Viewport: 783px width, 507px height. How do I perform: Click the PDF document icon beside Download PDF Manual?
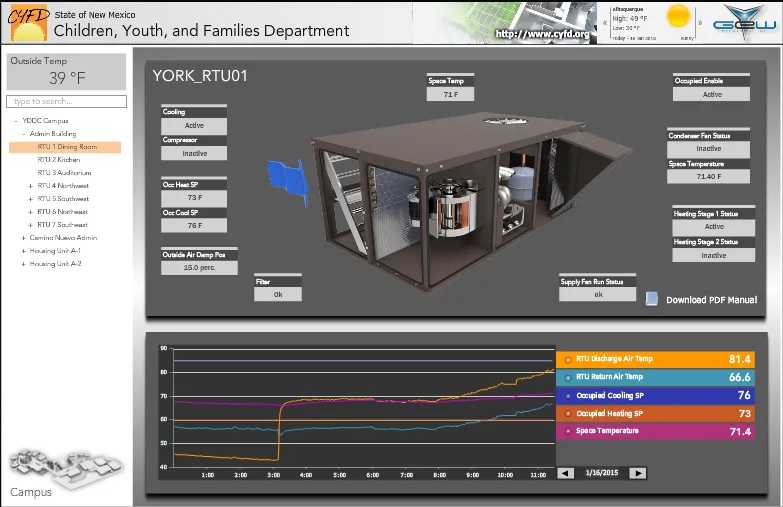(652, 299)
